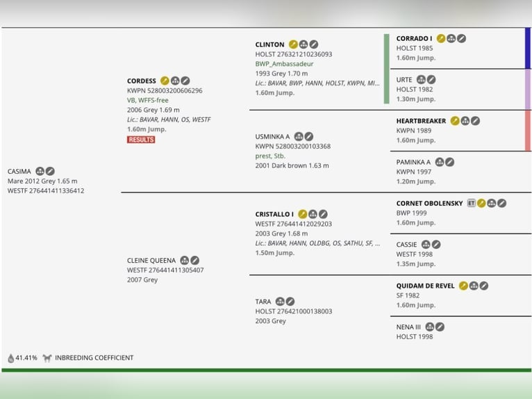Click the edit pencil icon next to Tara
This screenshot has width=532, height=399.
[x=290, y=302]
